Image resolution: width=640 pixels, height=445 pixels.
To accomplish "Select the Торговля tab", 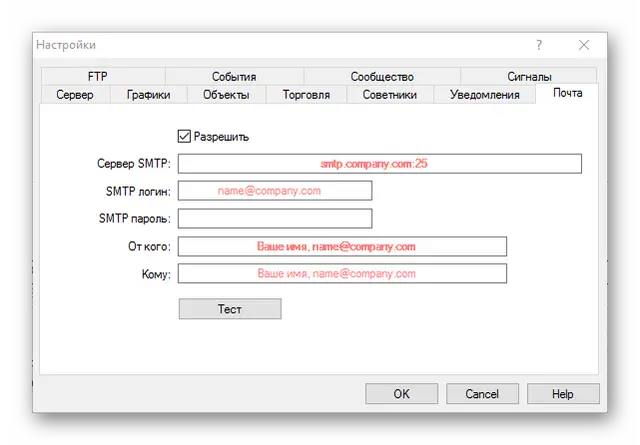I will click(306, 95).
